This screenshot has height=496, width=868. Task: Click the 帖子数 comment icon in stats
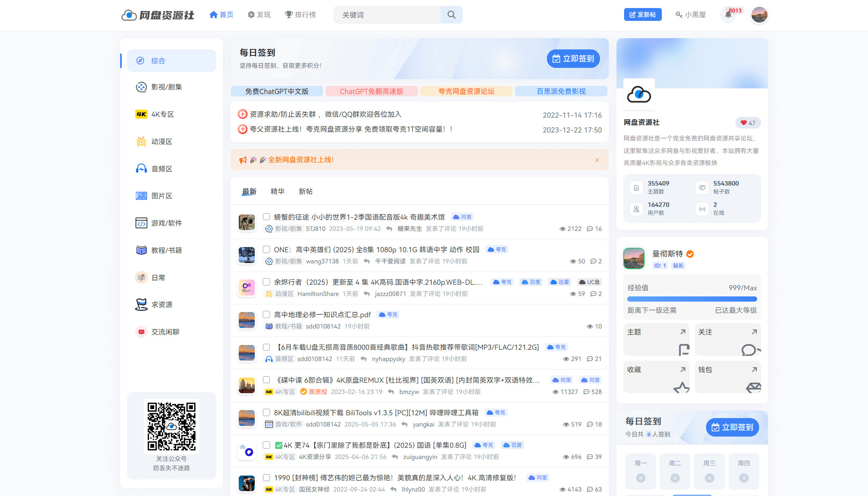[x=702, y=188]
